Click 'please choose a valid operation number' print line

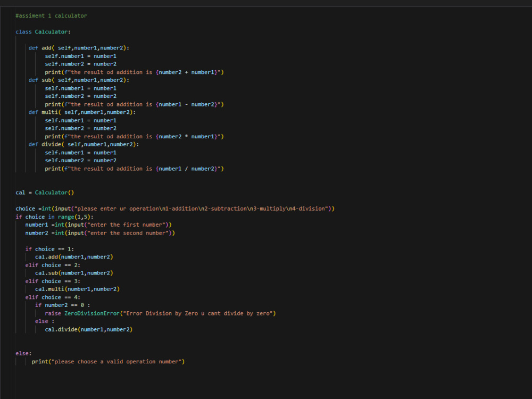(x=108, y=362)
